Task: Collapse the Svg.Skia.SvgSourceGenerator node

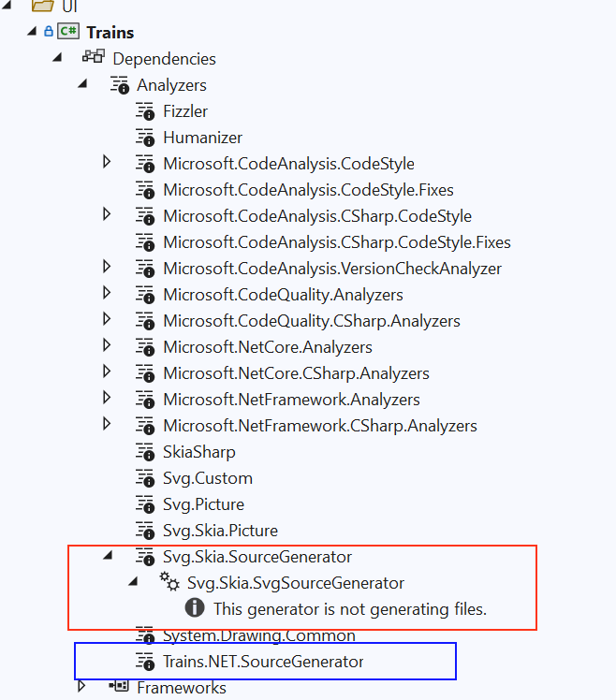Action: (133, 581)
